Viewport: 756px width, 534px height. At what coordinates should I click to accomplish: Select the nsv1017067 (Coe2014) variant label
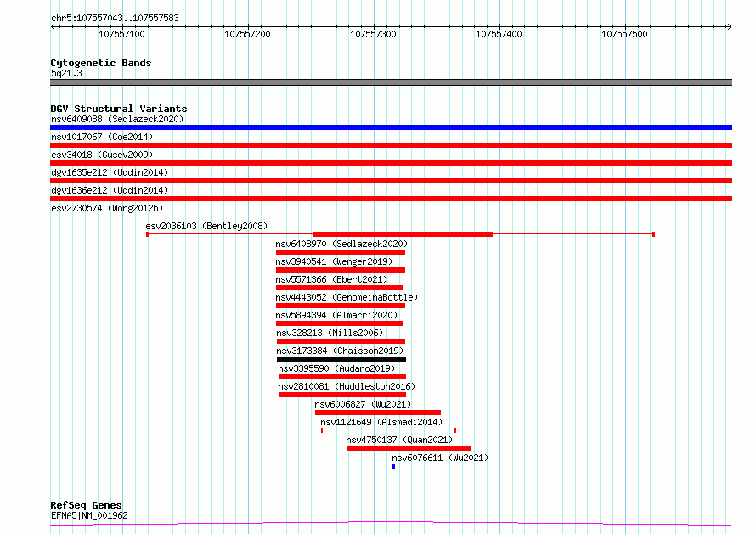click(x=102, y=137)
